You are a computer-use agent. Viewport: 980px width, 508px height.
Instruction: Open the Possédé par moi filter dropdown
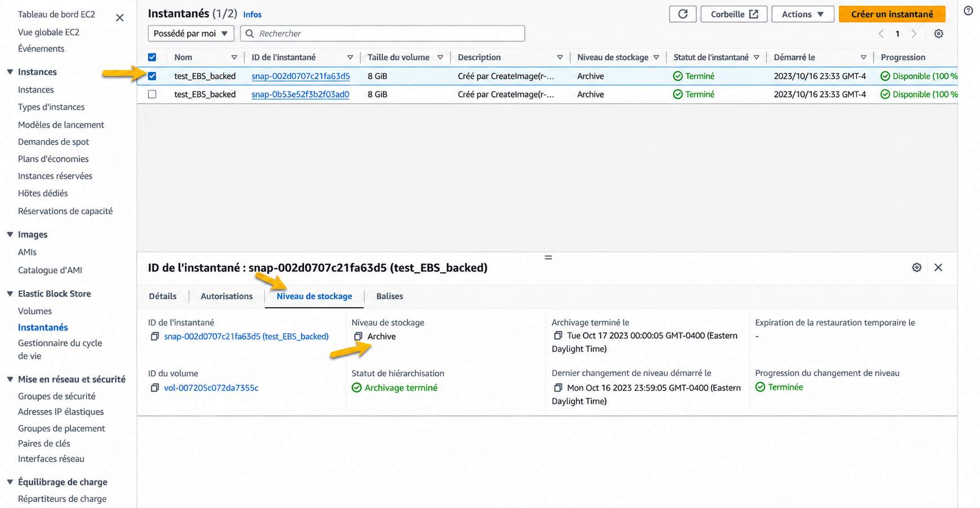[191, 34]
